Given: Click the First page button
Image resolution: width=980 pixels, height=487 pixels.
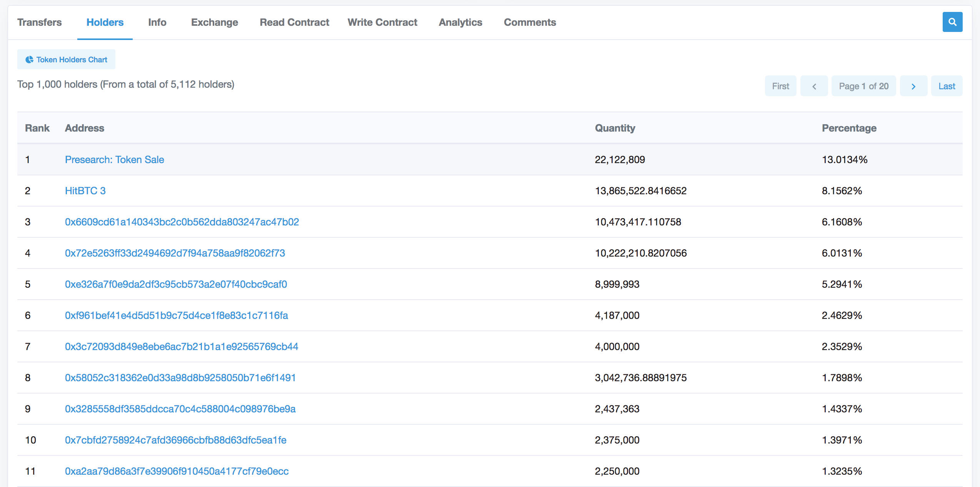Looking at the screenshot, I should [x=780, y=86].
